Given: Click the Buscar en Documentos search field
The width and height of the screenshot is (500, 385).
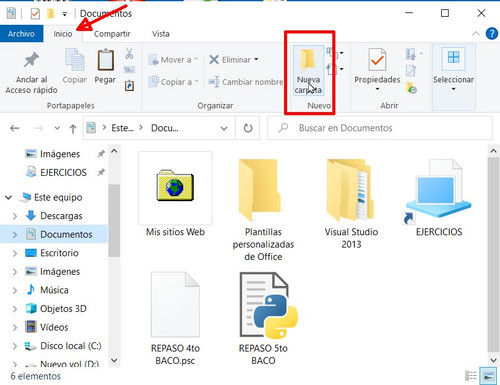Looking at the screenshot, I should point(380,128).
